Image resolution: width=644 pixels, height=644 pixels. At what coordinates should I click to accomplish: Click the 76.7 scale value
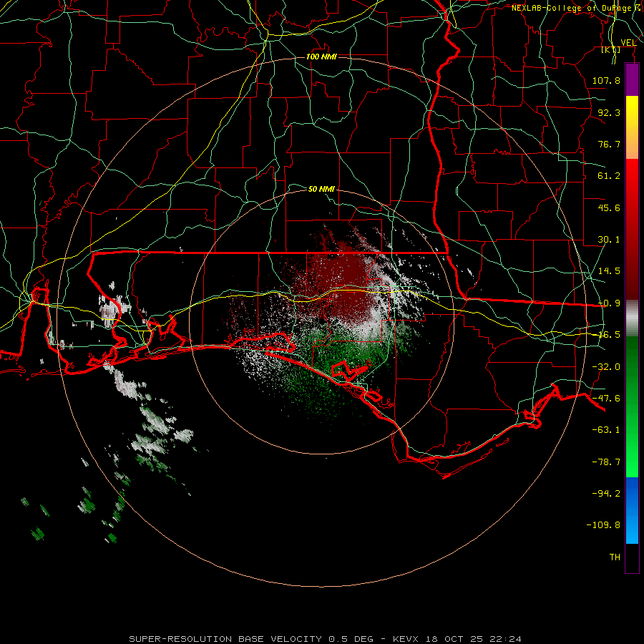609,144
